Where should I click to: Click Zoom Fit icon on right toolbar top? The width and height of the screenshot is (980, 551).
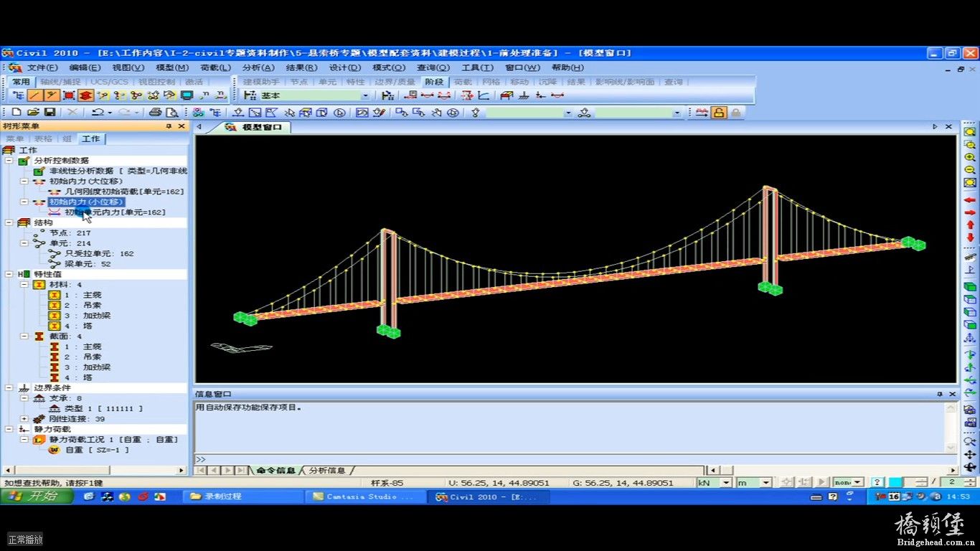[x=970, y=131]
